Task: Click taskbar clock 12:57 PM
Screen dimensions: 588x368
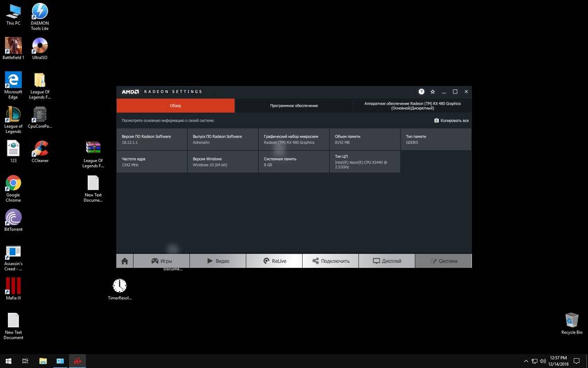Action: click(x=558, y=361)
